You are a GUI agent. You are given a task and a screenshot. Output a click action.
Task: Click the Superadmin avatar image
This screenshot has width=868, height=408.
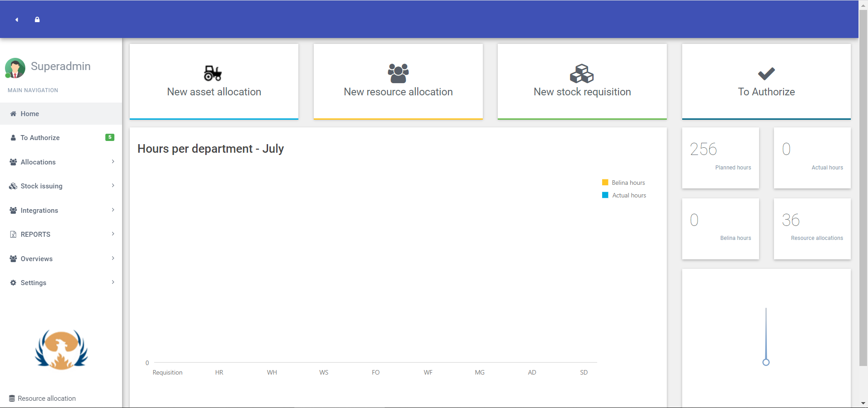click(15, 68)
